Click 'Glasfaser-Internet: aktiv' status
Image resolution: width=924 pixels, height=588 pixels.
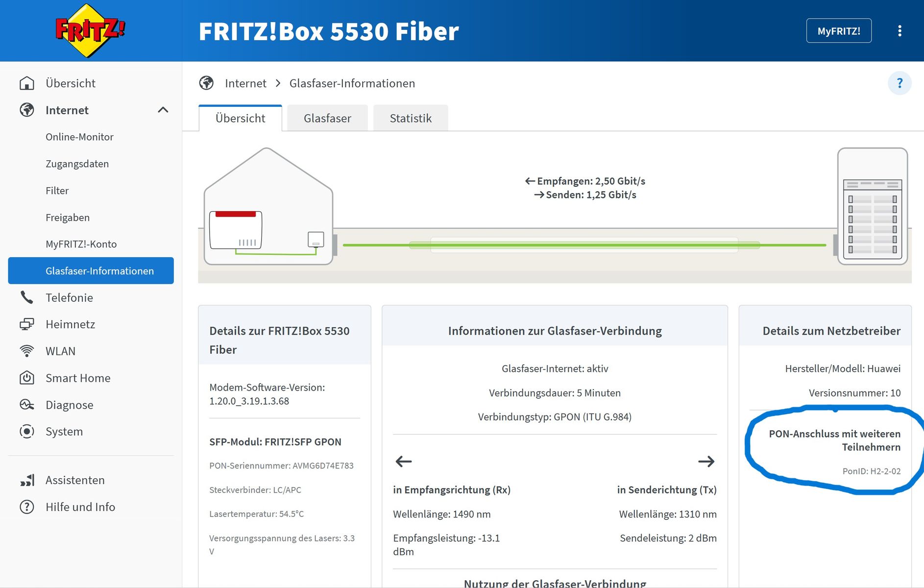(555, 368)
